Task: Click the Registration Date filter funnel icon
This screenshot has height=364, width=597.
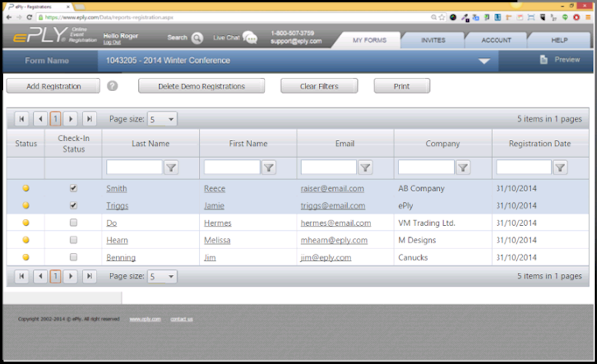Action: coord(560,167)
